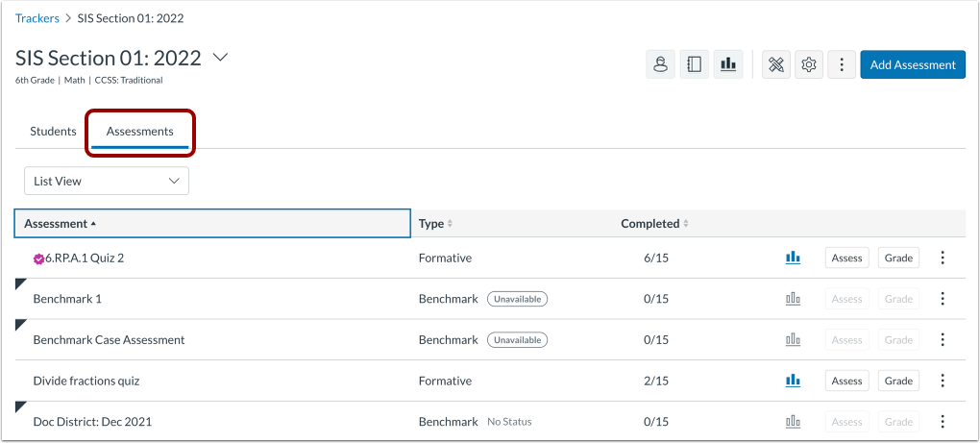Click the Add Assessment button
Screen dimensions: 980x443
912,64
